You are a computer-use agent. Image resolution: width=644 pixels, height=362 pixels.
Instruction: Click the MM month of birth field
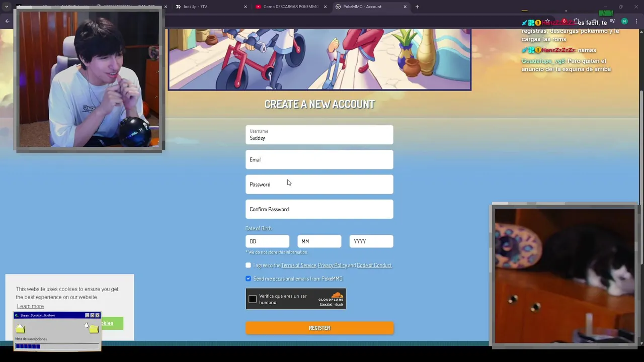click(319, 241)
